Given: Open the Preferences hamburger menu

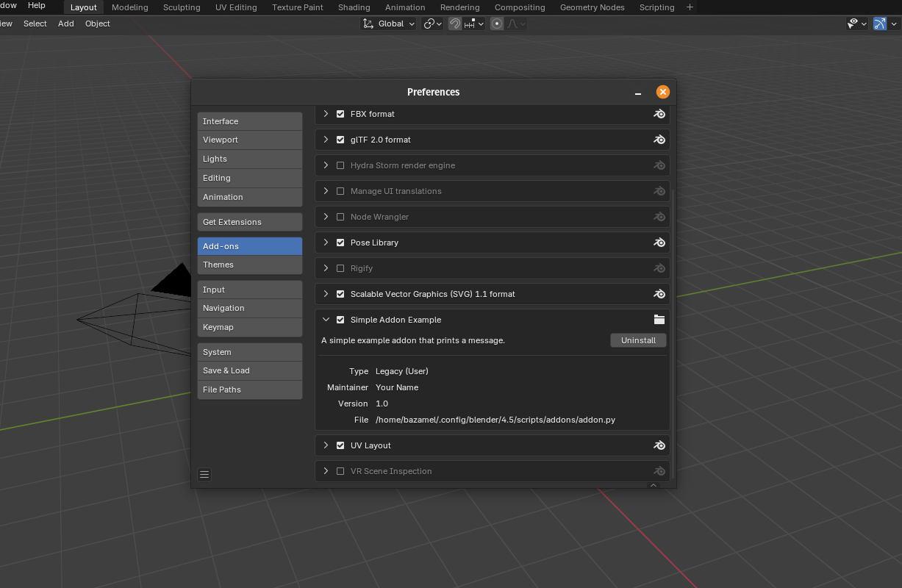Looking at the screenshot, I should pos(204,475).
